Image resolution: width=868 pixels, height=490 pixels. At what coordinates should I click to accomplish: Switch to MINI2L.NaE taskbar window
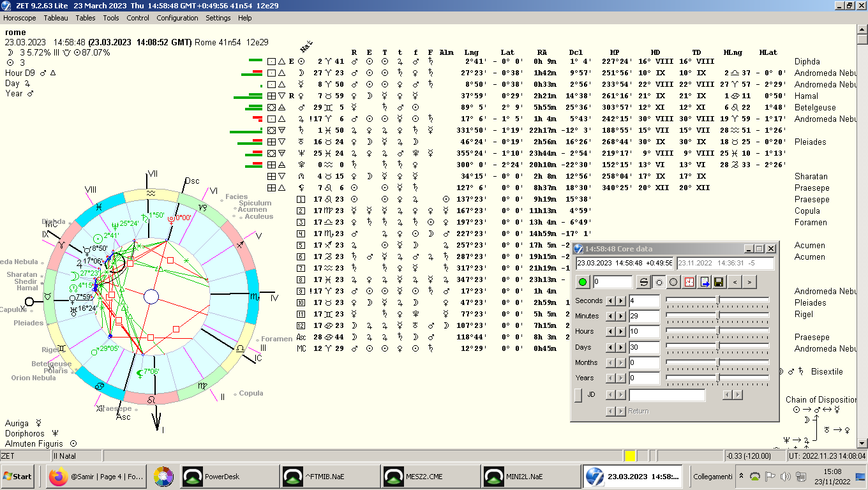click(x=531, y=476)
